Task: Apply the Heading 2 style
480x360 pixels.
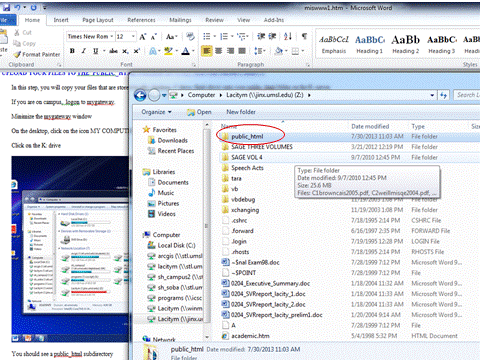Action: pos(406,44)
